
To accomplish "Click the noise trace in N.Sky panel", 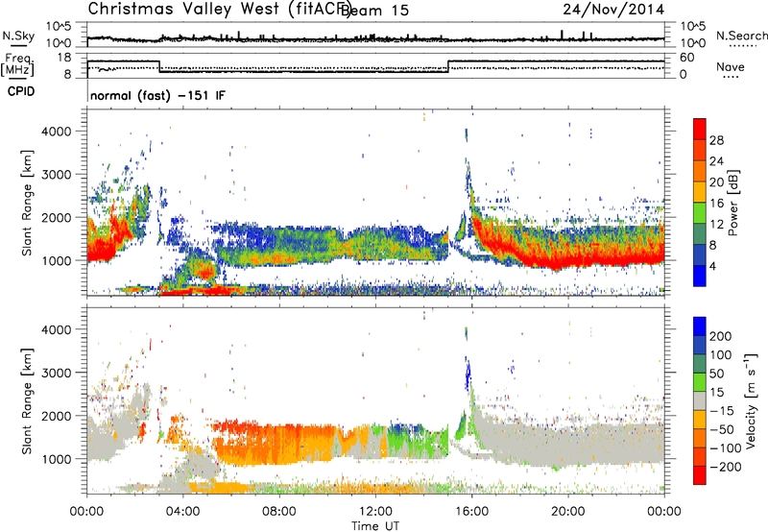I will (x=375, y=38).
